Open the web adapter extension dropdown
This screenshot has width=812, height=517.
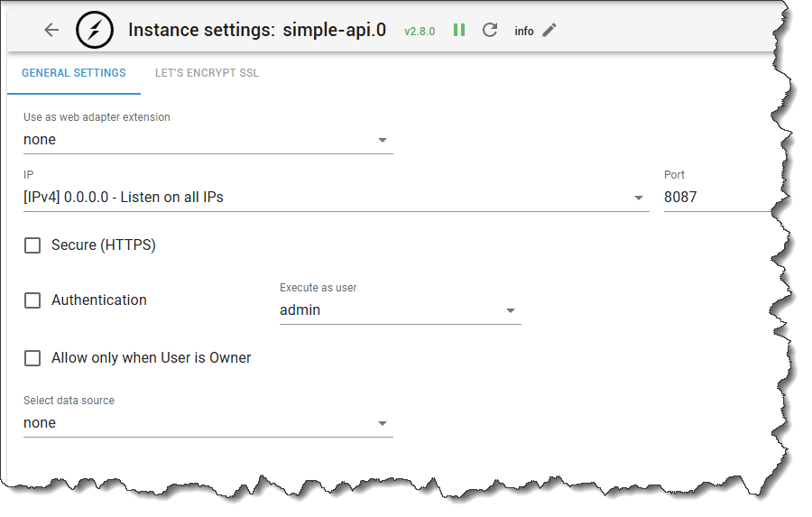click(x=208, y=140)
